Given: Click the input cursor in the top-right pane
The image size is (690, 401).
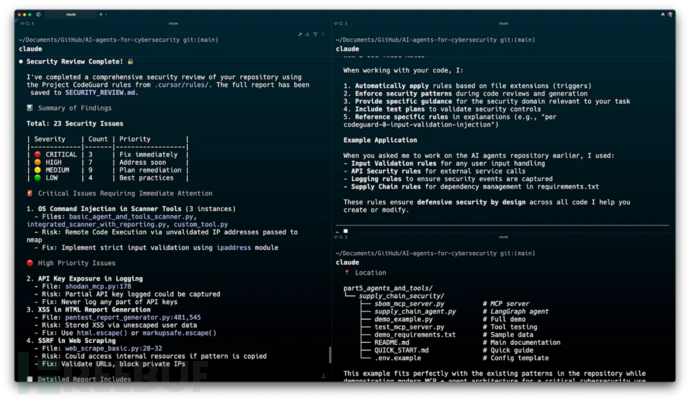Looking at the screenshot, I should click(x=346, y=231).
